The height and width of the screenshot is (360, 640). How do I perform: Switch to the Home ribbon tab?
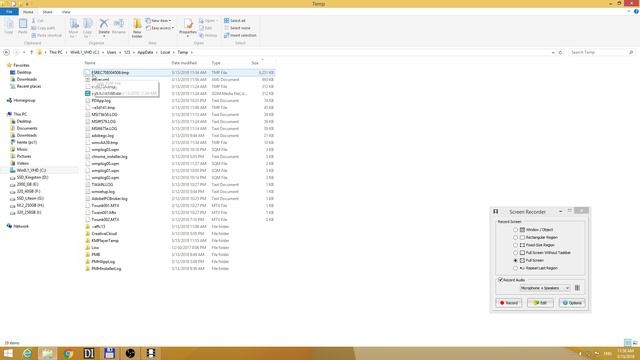coord(28,12)
